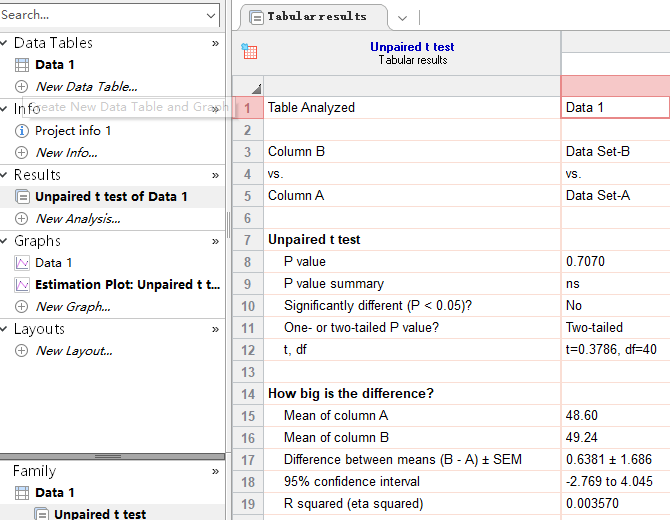Click the Estimation Plot graph icon
The image size is (670, 520).
22,285
